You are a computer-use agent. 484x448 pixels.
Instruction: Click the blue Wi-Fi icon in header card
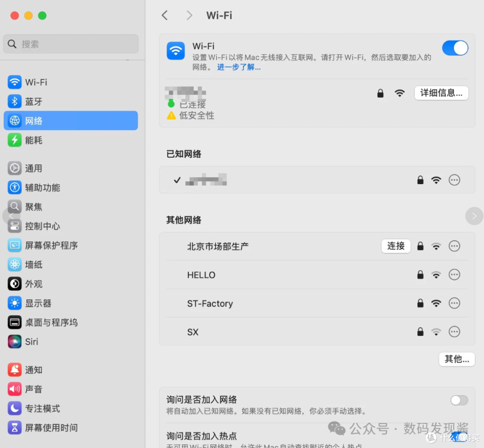coord(176,51)
